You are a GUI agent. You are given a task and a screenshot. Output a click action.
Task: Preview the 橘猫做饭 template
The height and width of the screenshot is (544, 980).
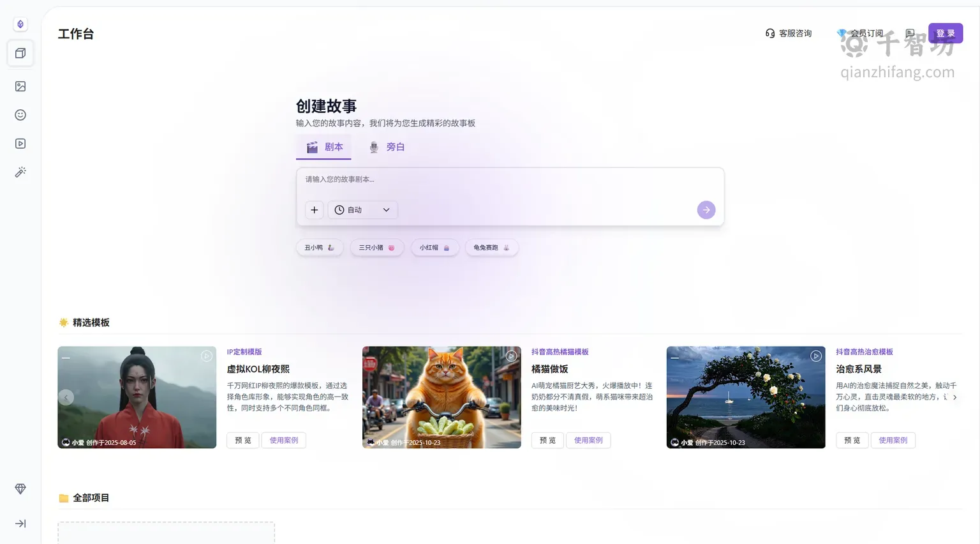pos(547,440)
